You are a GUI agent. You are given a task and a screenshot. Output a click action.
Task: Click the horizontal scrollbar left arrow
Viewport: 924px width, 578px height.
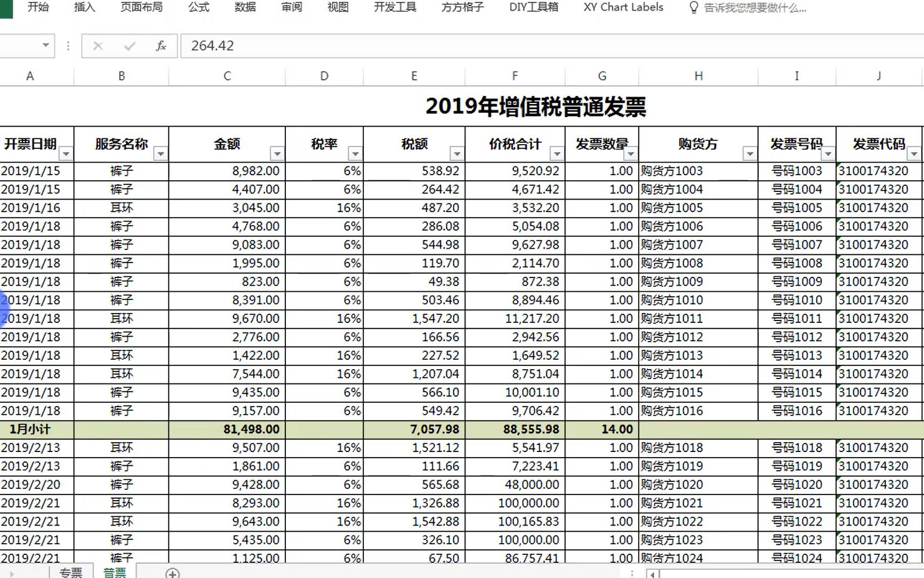click(x=652, y=574)
